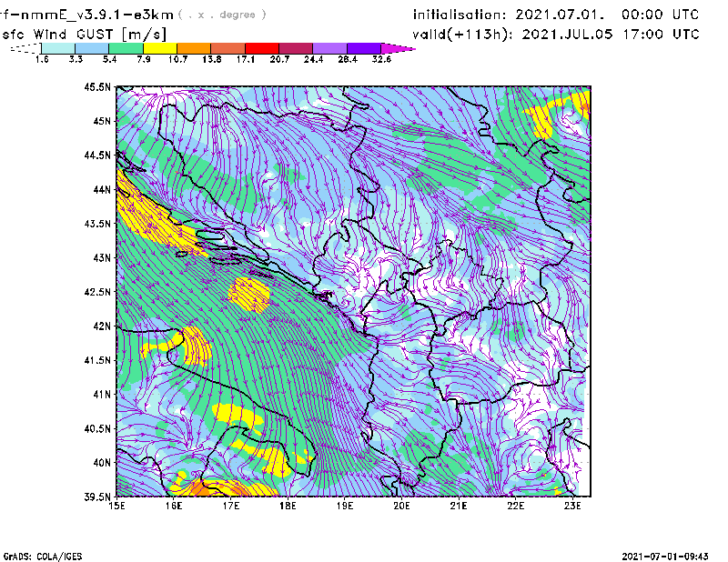This screenshot has width=728, height=562.
Task: Click the 17E longitude label
Action: [x=231, y=506]
